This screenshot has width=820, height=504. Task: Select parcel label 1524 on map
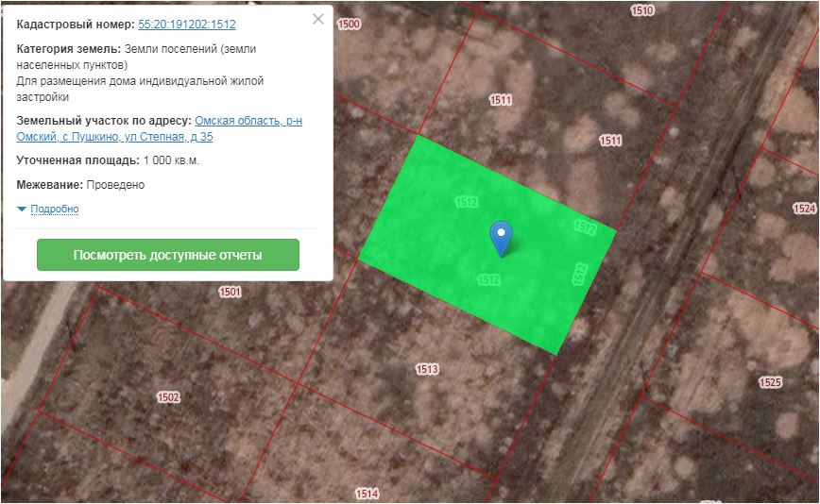[804, 209]
